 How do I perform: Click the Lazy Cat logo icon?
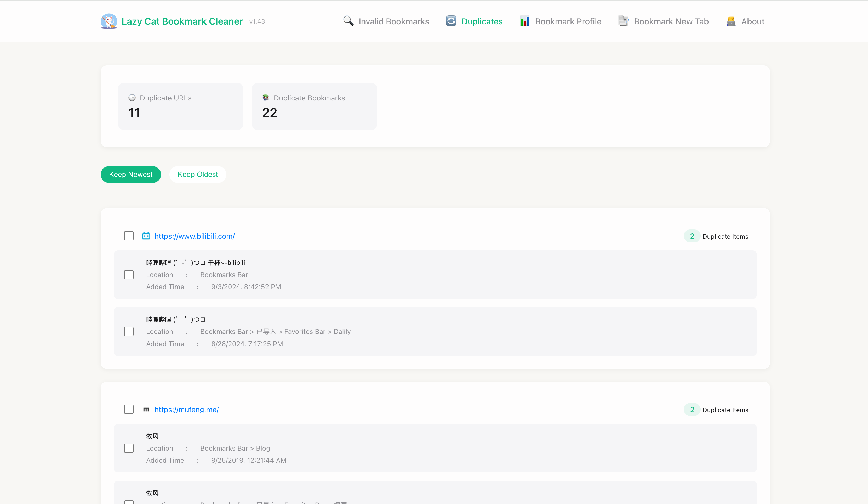click(109, 21)
